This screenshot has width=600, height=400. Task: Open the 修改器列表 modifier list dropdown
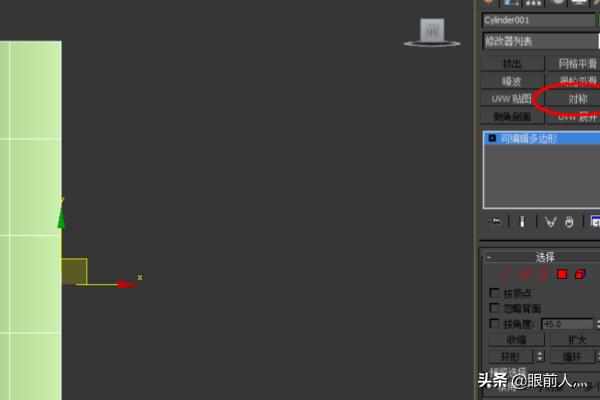point(540,41)
